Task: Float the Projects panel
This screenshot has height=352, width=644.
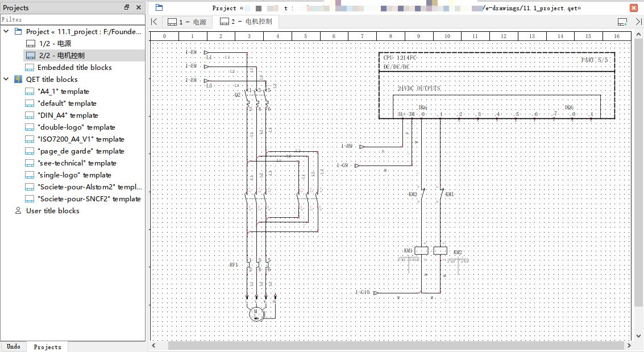Action: [x=127, y=7]
